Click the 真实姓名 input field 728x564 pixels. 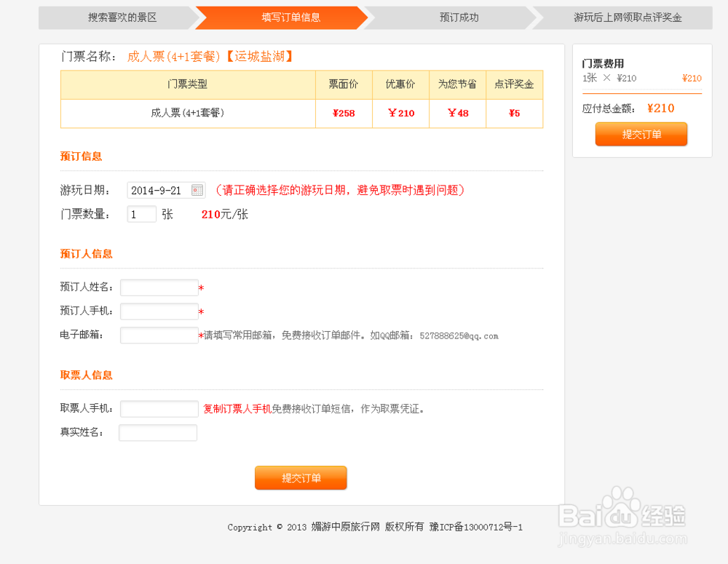pos(157,432)
